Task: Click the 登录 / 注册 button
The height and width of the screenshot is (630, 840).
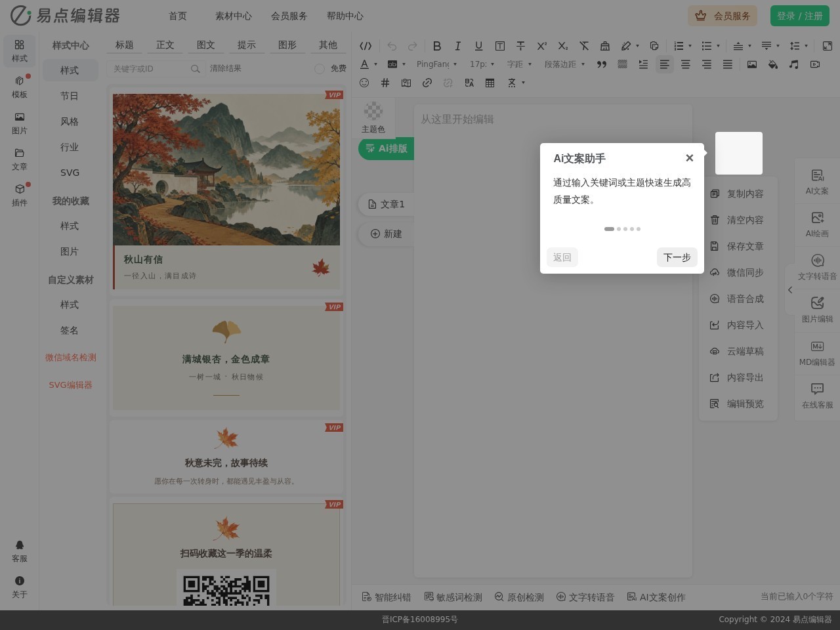Action: tap(800, 16)
